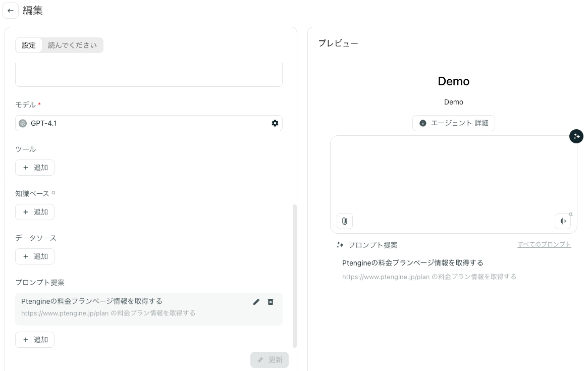Delete the Ptengine prompt suggestion

click(x=271, y=302)
